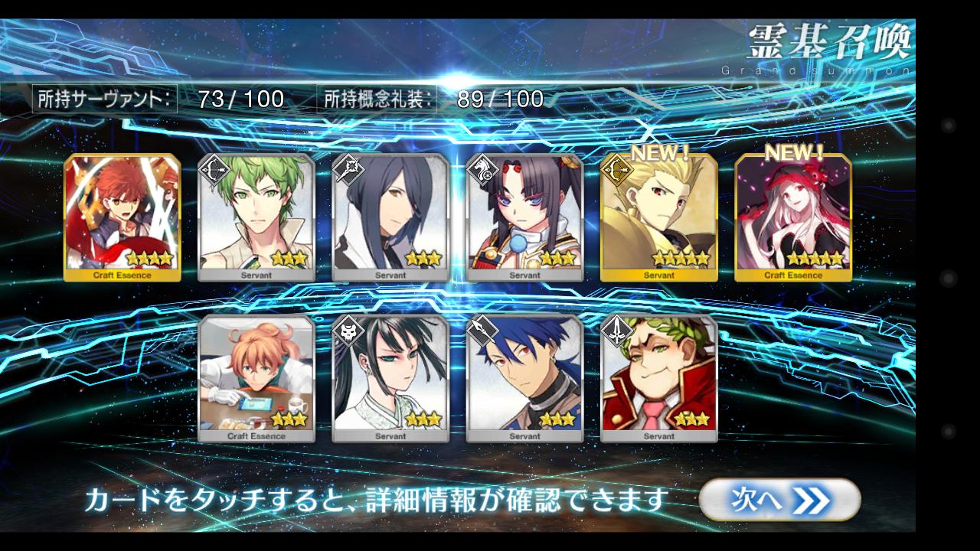Tap the Archer class bow icon on green-haired card
The image size is (980, 551).
214,169
